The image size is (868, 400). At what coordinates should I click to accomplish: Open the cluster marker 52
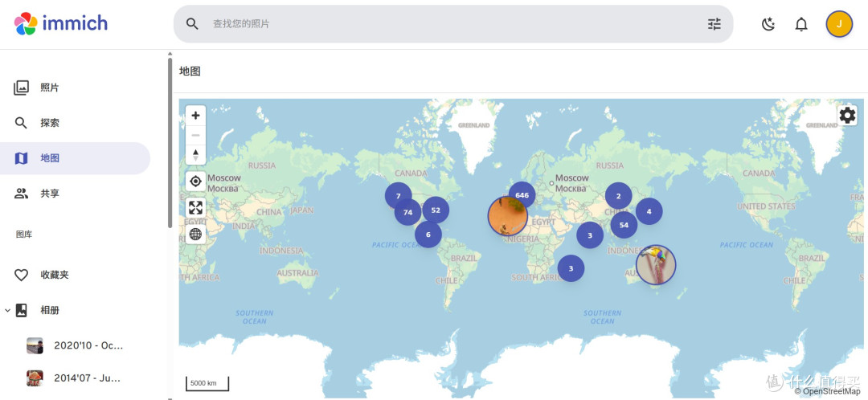pyautogui.click(x=436, y=210)
